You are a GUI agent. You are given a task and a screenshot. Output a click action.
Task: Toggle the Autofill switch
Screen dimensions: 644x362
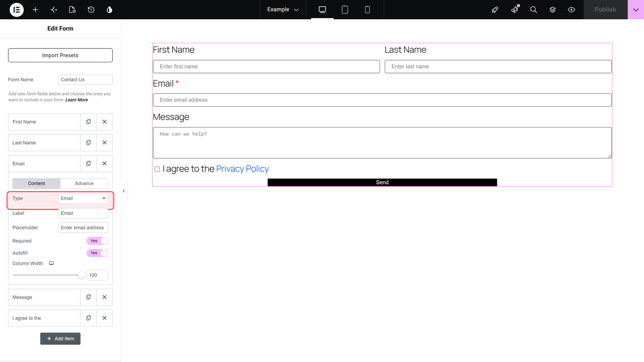click(x=97, y=253)
